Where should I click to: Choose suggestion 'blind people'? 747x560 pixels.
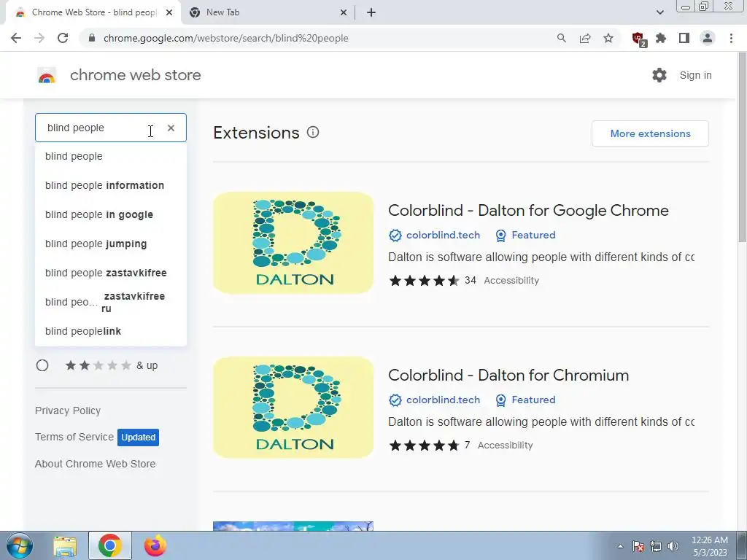coord(111,156)
